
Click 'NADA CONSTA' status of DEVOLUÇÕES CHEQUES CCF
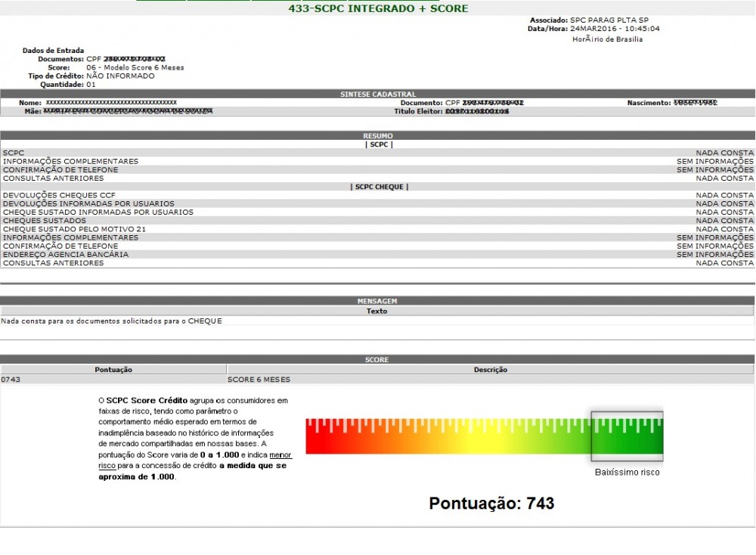click(x=725, y=195)
